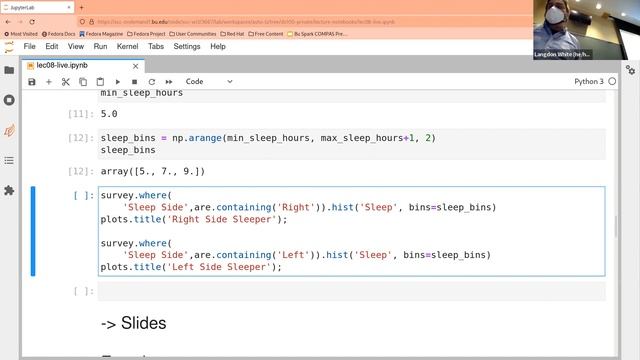
Task: Open the Fedora Docs bookmark
Action: 59,34
